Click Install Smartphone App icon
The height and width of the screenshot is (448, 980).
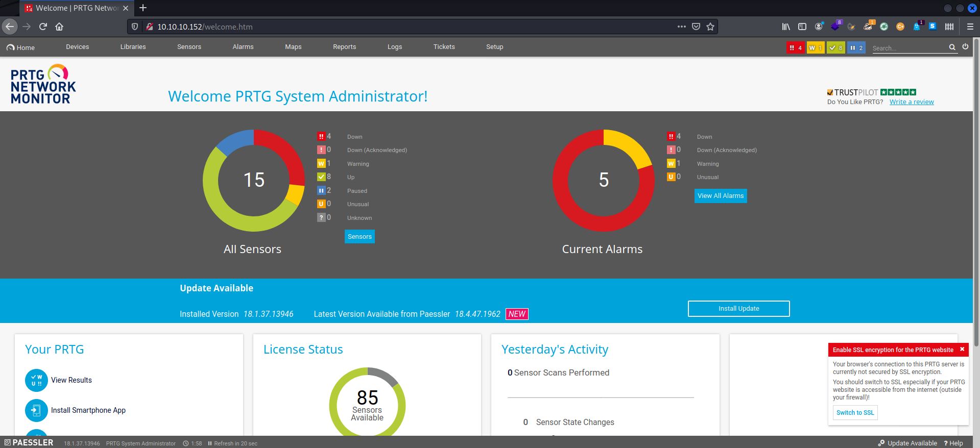point(36,410)
